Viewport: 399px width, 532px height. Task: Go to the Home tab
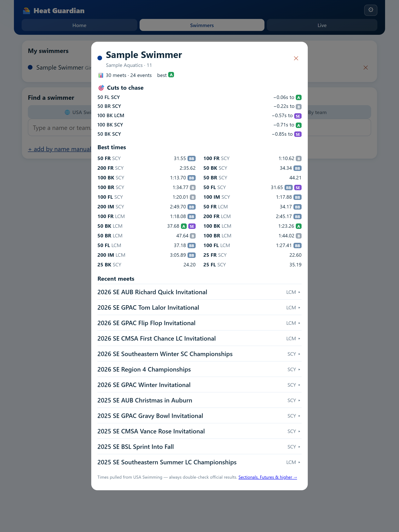point(79,25)
